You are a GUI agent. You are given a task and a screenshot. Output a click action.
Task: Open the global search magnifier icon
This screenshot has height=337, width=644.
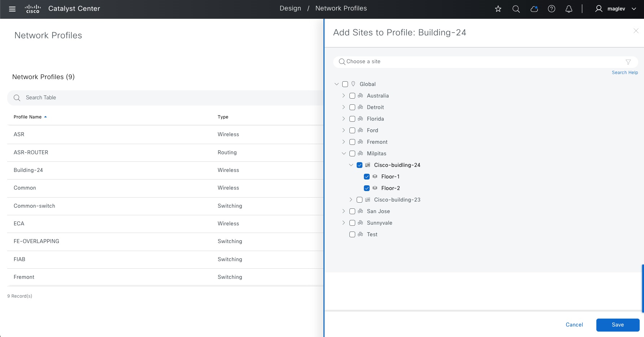click(x=516, y=9)
